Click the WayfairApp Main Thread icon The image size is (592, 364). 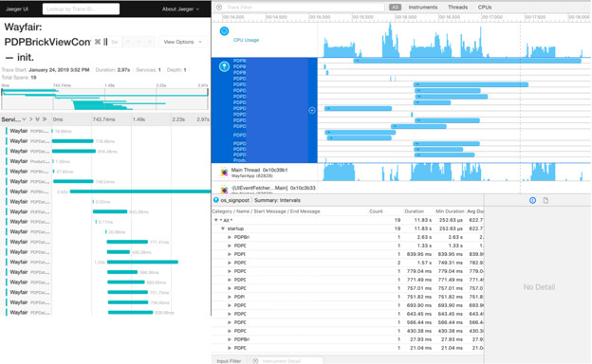coord(224,173)
